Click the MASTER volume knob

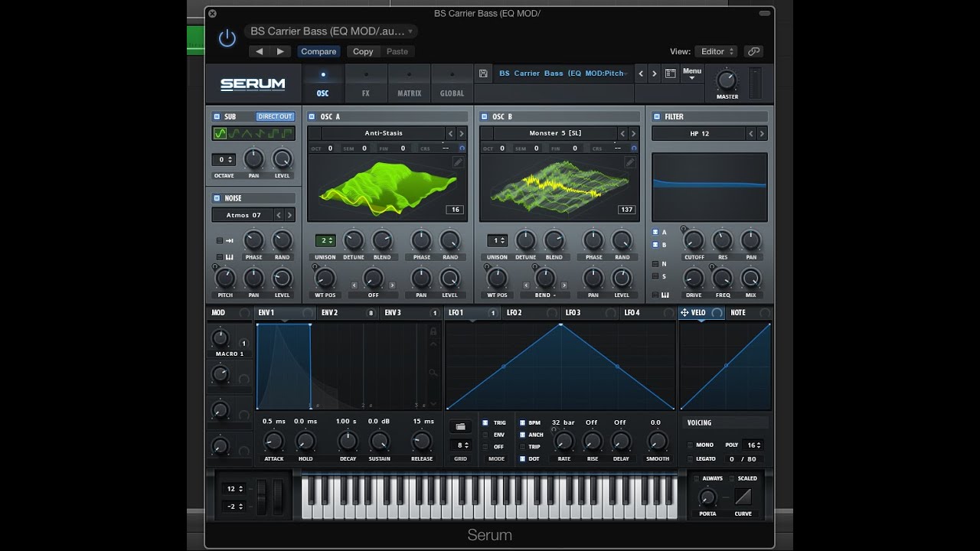point(727,80)
